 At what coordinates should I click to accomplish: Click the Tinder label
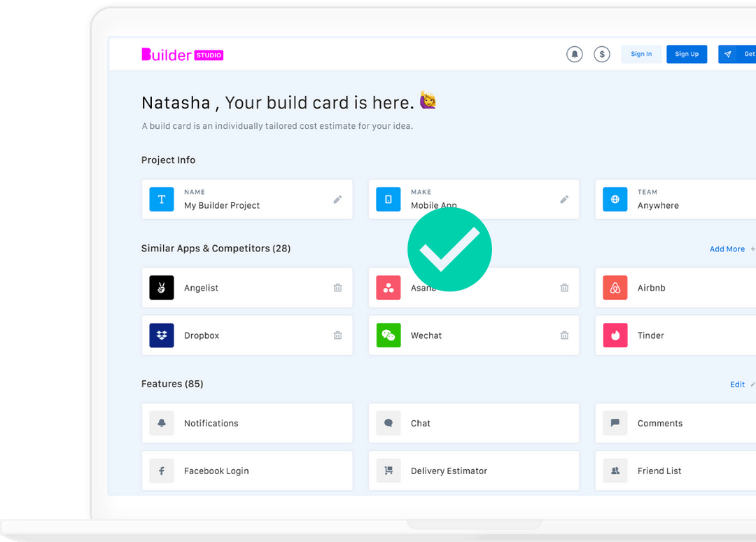(650, 335)
